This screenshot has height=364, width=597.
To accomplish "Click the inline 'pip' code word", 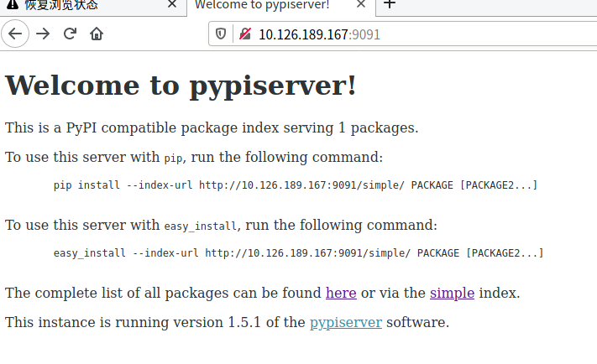I will pos(173,159).
